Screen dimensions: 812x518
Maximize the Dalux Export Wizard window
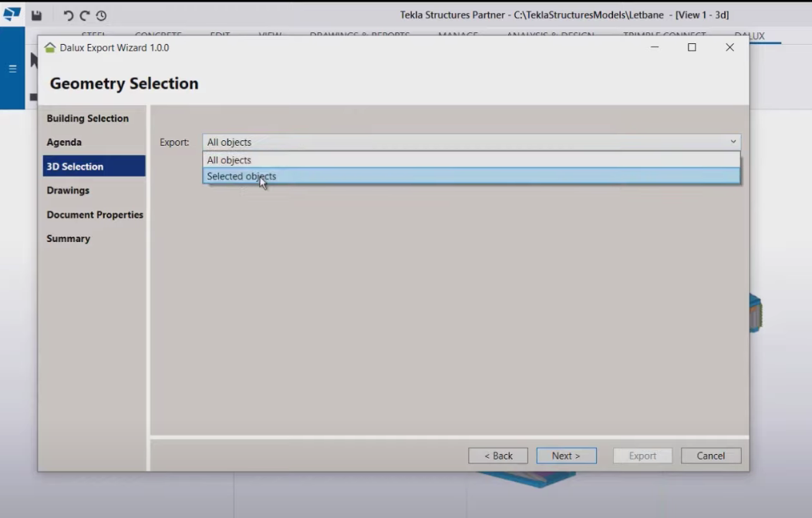692,48
